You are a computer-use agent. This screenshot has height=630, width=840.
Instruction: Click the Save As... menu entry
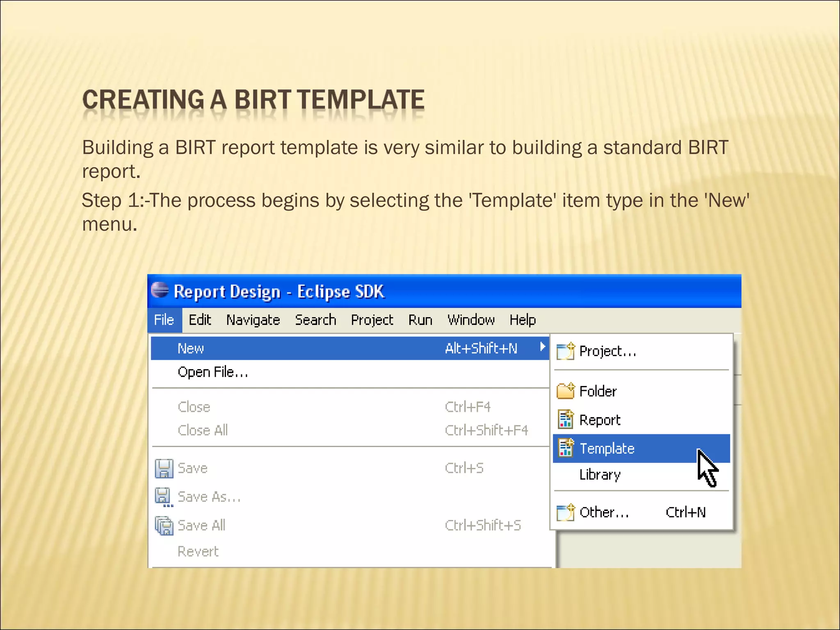350,497
